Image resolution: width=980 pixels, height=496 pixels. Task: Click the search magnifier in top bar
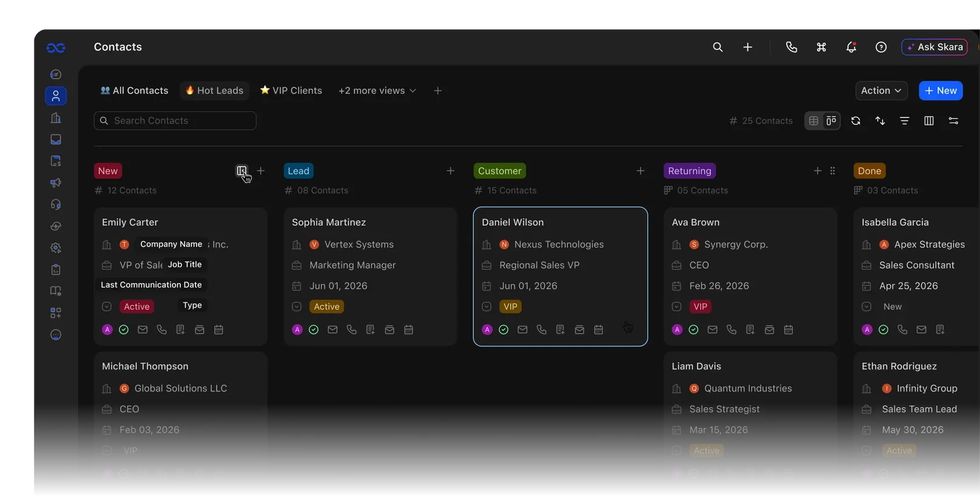click(717, 47)
